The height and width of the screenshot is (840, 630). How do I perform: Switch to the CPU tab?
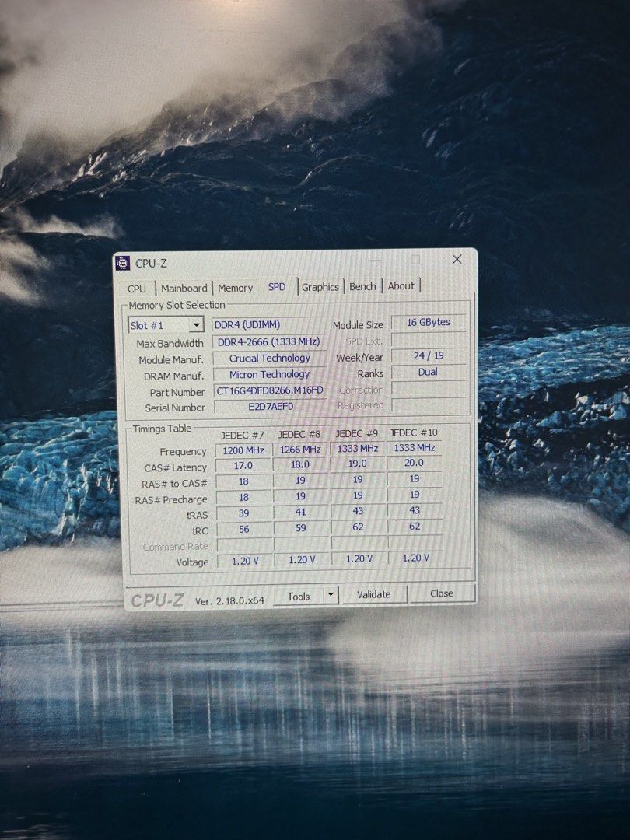pyautogui.click(x=137, y=289)
